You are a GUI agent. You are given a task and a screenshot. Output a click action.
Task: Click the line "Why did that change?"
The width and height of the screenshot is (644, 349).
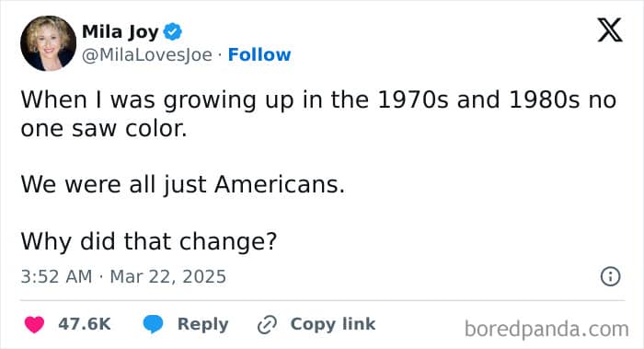click(x=149, y=241)
